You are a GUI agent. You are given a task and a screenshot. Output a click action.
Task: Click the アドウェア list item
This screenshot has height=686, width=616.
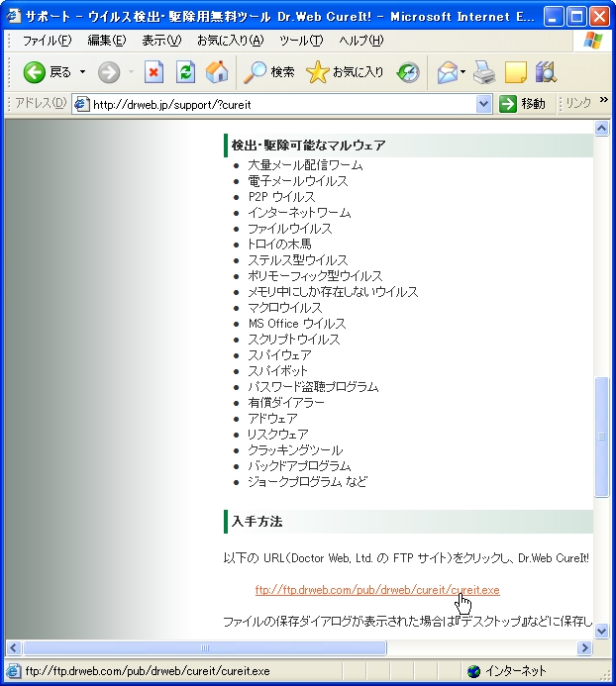click(x=272, y=419)
